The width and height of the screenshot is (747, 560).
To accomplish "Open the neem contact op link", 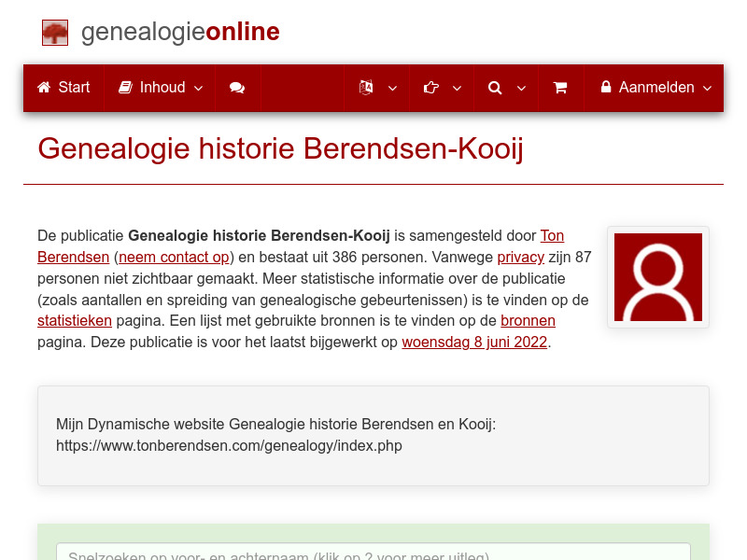I will (173, 257).
